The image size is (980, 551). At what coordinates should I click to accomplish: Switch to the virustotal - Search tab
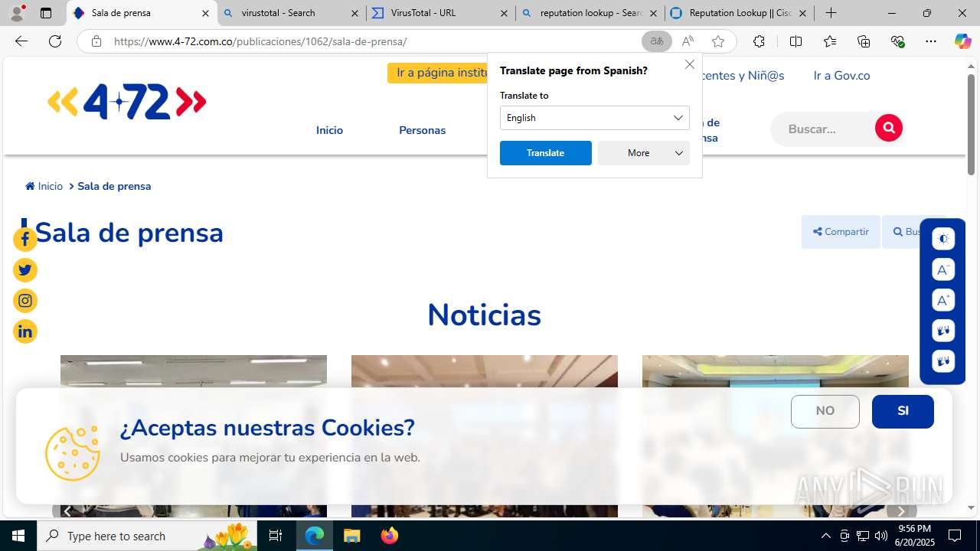291,13
